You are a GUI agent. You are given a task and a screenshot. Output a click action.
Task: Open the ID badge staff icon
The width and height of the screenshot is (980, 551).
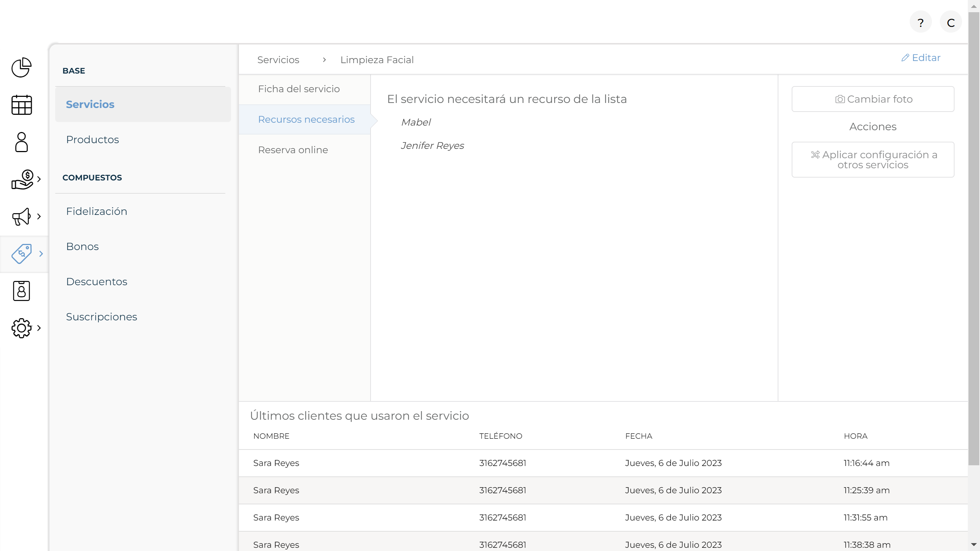(x=21, y=291)
